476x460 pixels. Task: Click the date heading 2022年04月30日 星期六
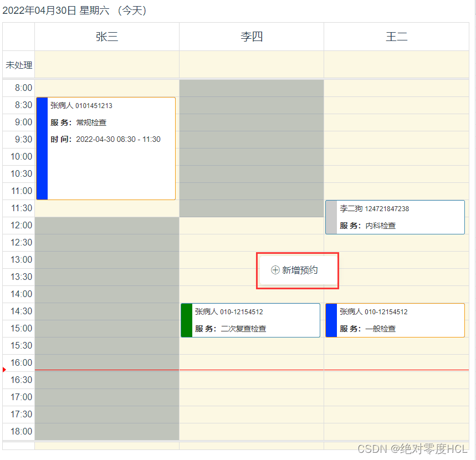[x=56, y=11]
